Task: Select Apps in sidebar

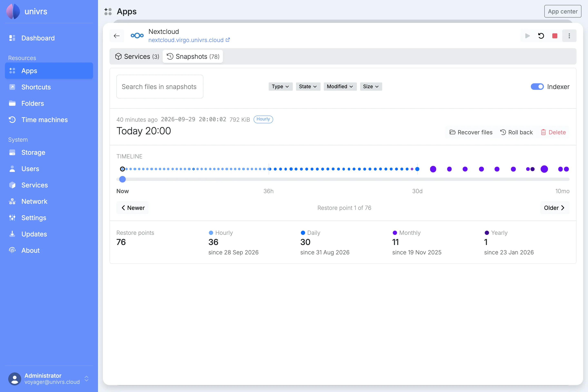Action: click(x=49, y=71)
